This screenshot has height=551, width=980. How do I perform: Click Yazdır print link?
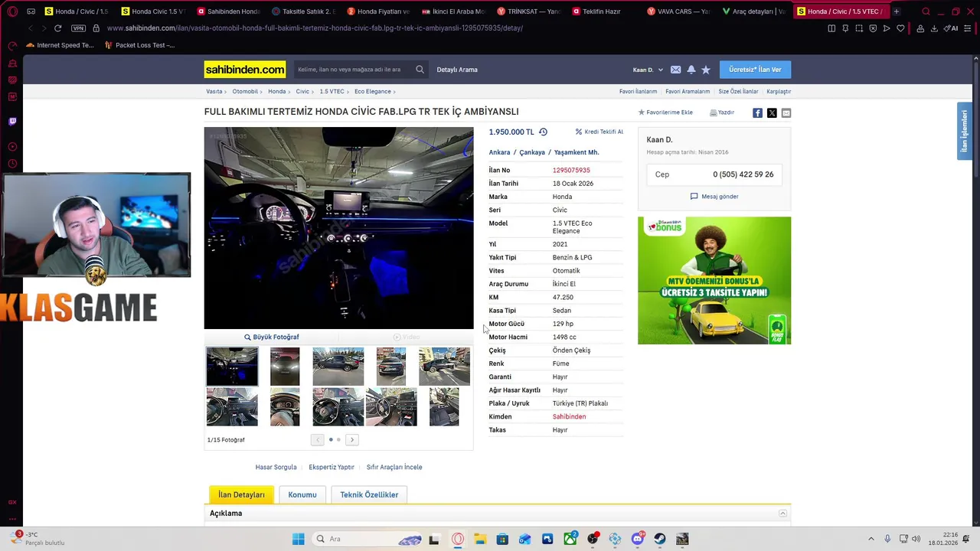click(x=722, y=112)
